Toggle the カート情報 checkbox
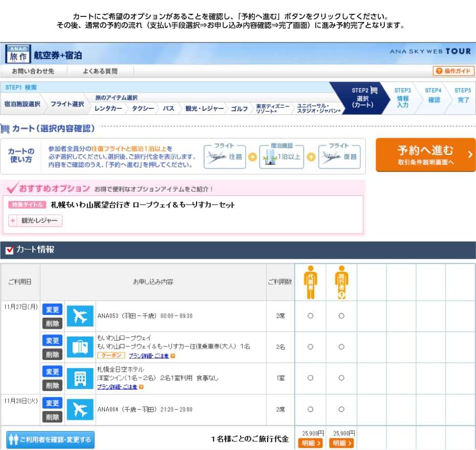Viewport: 476px width, 450px height. click(x=9, y=250)
